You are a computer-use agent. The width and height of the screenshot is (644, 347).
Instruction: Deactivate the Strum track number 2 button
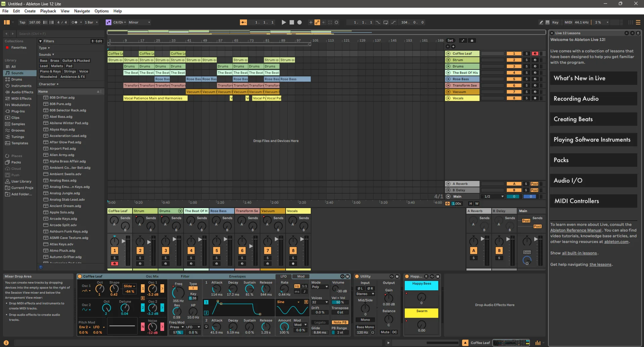click(x=513, y=60)
